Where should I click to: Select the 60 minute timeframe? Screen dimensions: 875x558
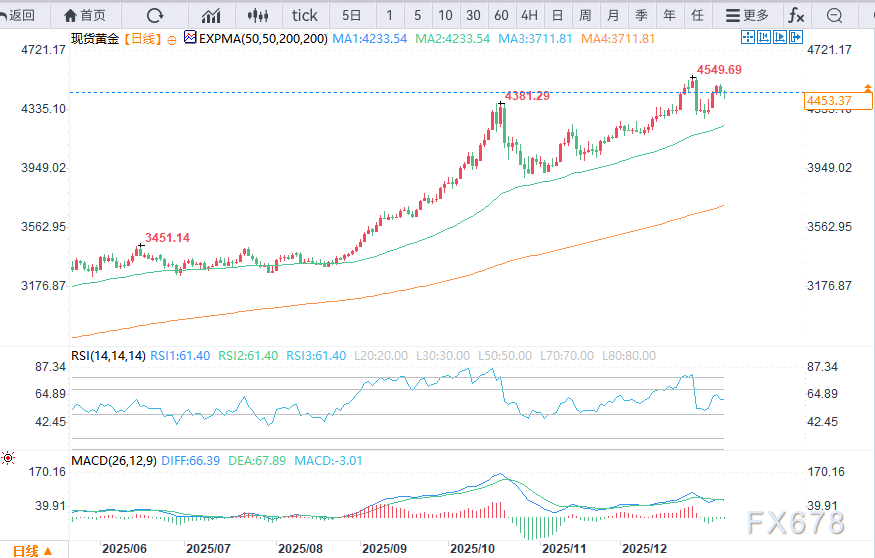click(501, 15)
